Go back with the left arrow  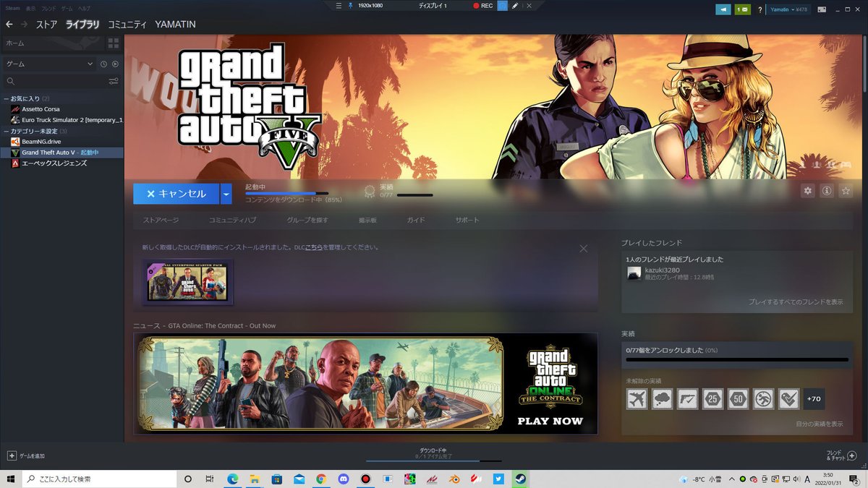[9, 25]
